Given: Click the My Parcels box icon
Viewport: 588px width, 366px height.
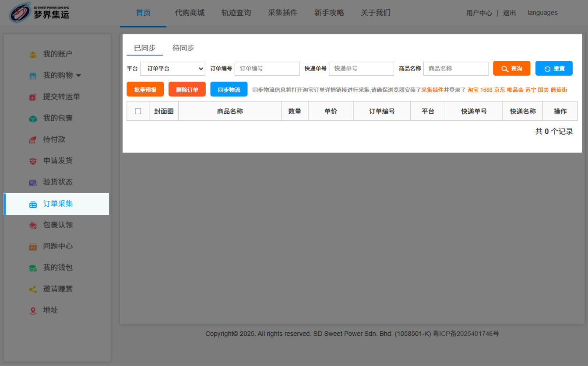Looking at the screenshot, I should (x=33, y=119).
